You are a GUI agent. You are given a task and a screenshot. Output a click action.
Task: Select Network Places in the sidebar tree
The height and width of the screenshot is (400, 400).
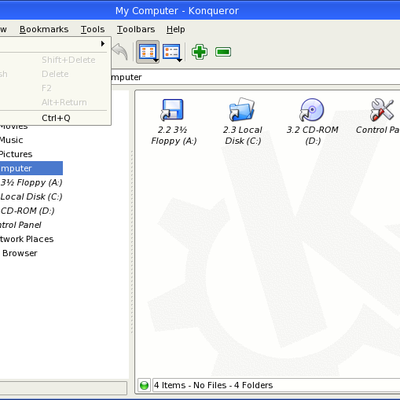pyautogui.click(x=27, y=239)
